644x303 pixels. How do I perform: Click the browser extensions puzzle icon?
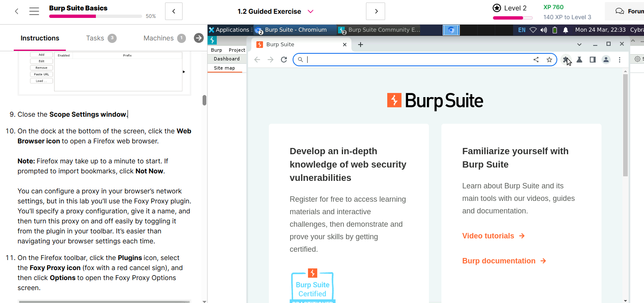566,60
